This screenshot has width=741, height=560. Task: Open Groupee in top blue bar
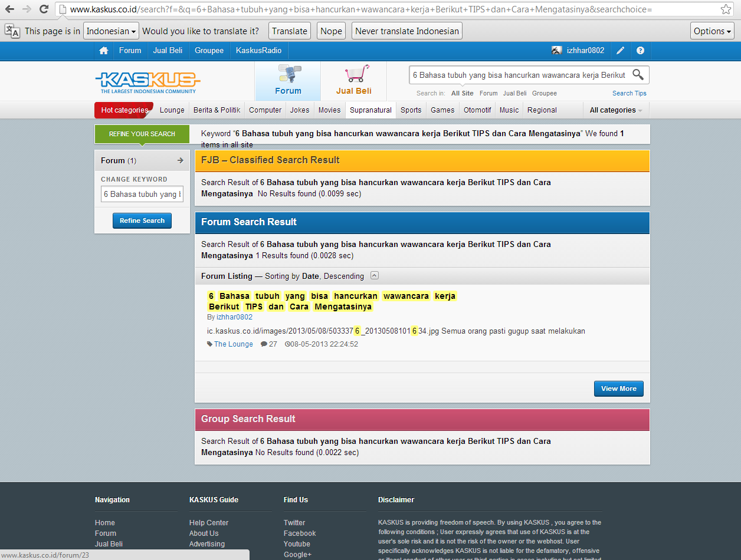point(209,51)
